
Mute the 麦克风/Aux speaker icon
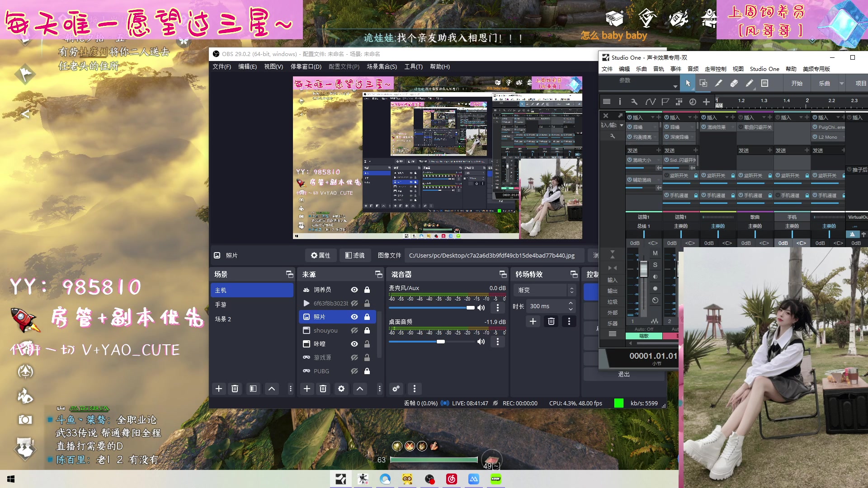tap(481, 308)
